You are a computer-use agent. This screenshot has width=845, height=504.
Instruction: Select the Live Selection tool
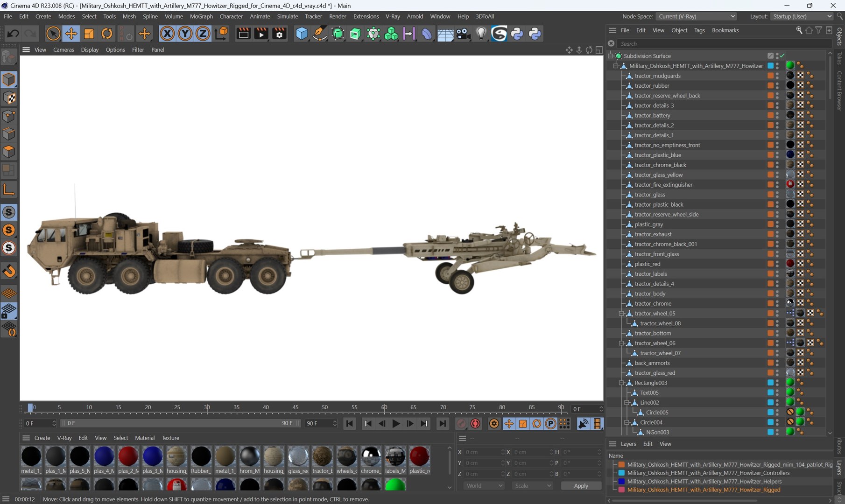click(53, 34)
